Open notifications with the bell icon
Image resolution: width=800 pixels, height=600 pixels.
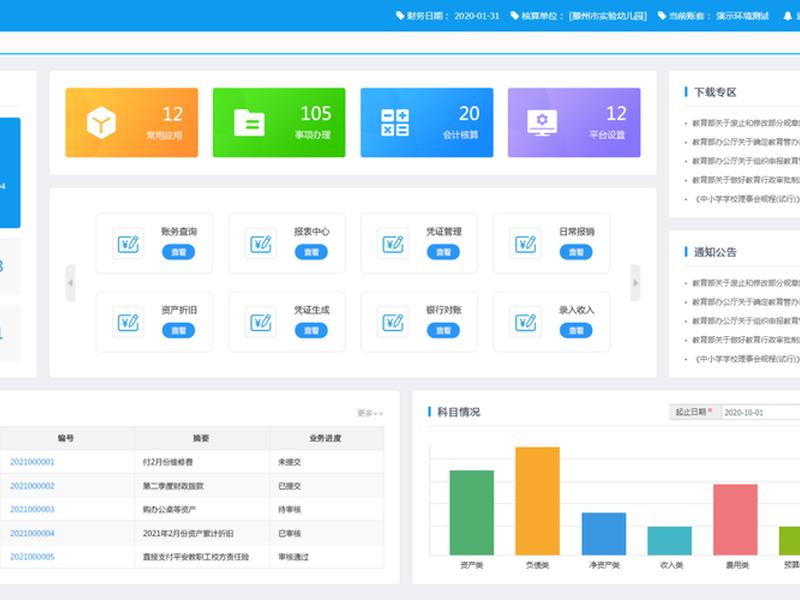pyautogui.click(x=788, y=16)
